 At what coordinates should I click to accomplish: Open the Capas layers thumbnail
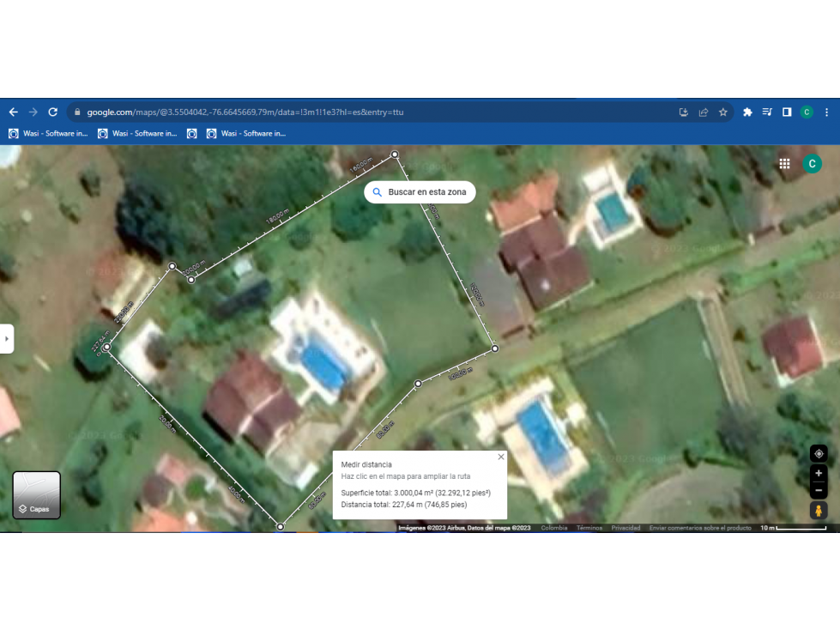pyautogui.click(x=36, y=495)
